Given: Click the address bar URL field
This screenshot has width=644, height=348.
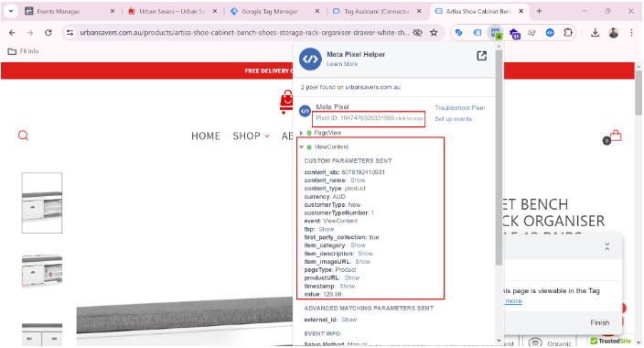Looking at the screenshot, I should click(x=244, y=32).
